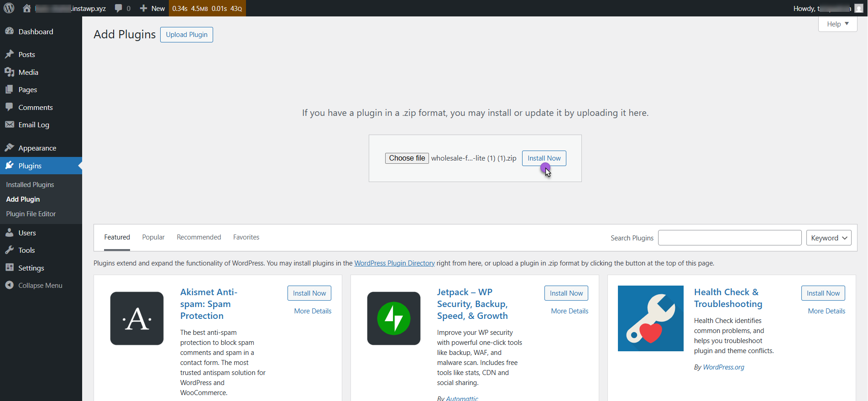Open the Jetpack plugin logo
The image size is (868, 401).
pyautogui.click(x=394, y=318)
